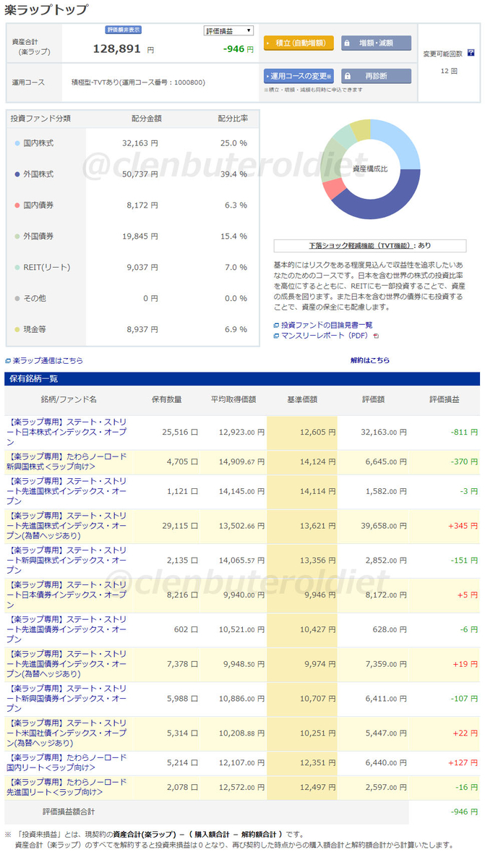
Task: Click the 配分金額 column header
Action: pyautogui.click(x=147, y=119)
